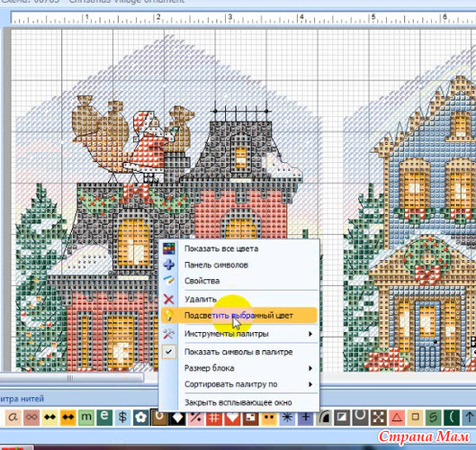Screen dimensions: 476x450
Task: Expand the 'Инструменты палитры' submenu
Action: (x=239, y=334)
